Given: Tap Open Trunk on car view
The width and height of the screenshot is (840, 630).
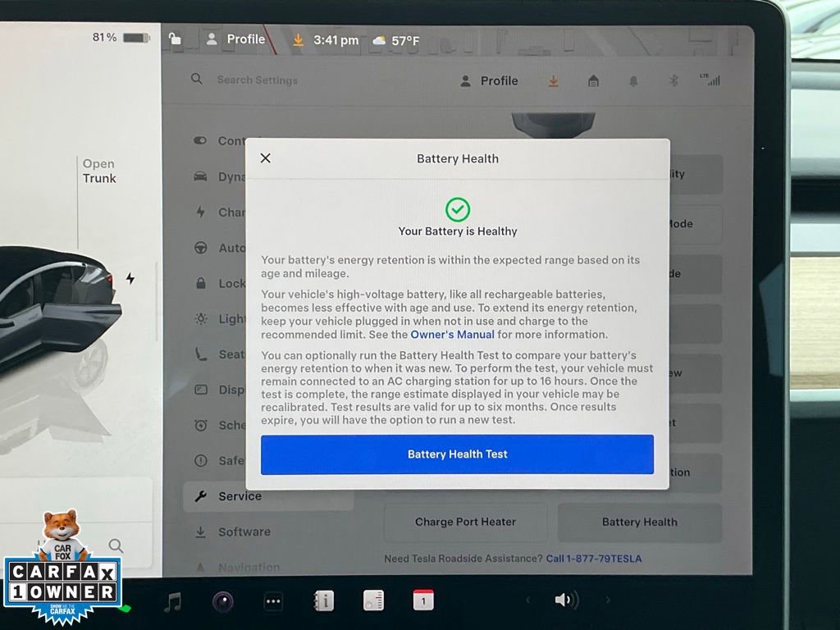Looking at the screenshot, I should [x=99, y=171].
